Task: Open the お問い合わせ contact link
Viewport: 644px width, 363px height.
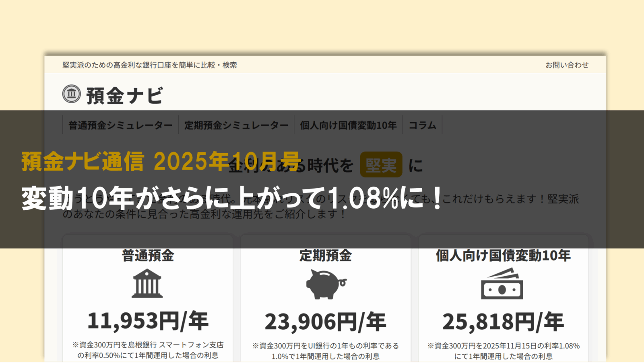Action: pyautogui.click(x=567, y=65)
